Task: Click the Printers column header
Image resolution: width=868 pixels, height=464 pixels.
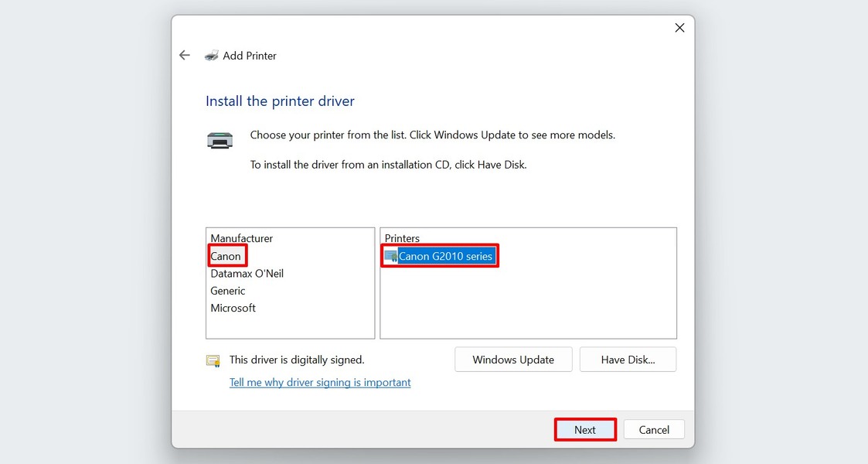Action: 400,237
